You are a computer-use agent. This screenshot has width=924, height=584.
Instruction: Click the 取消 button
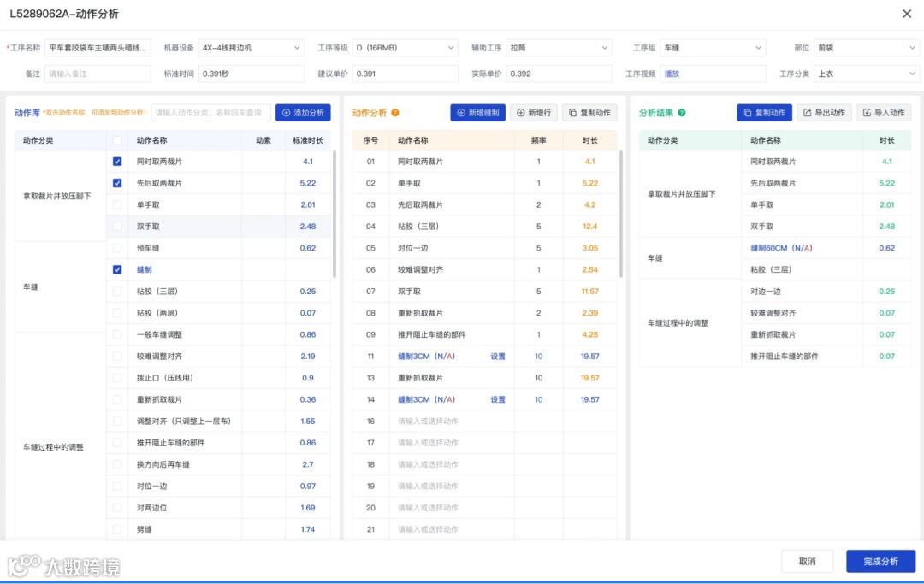pyautogui.click(x=808, y=562)
